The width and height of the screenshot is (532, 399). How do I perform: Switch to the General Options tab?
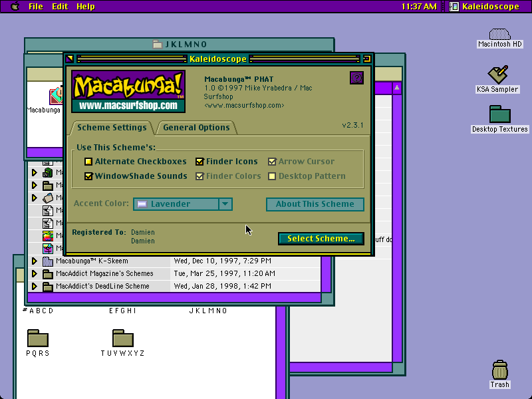pyautogui.click(x=196, y=128)
